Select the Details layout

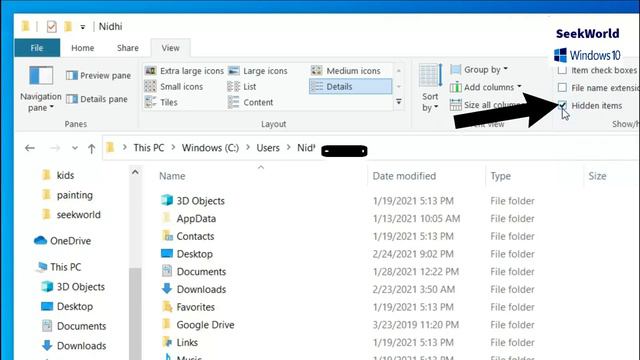(x=350, y=87)
